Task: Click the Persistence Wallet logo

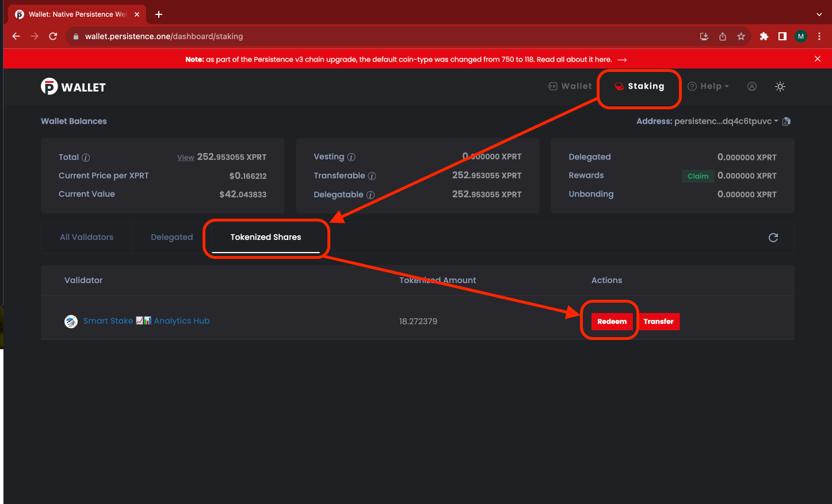Action: [x=74, y=87]
